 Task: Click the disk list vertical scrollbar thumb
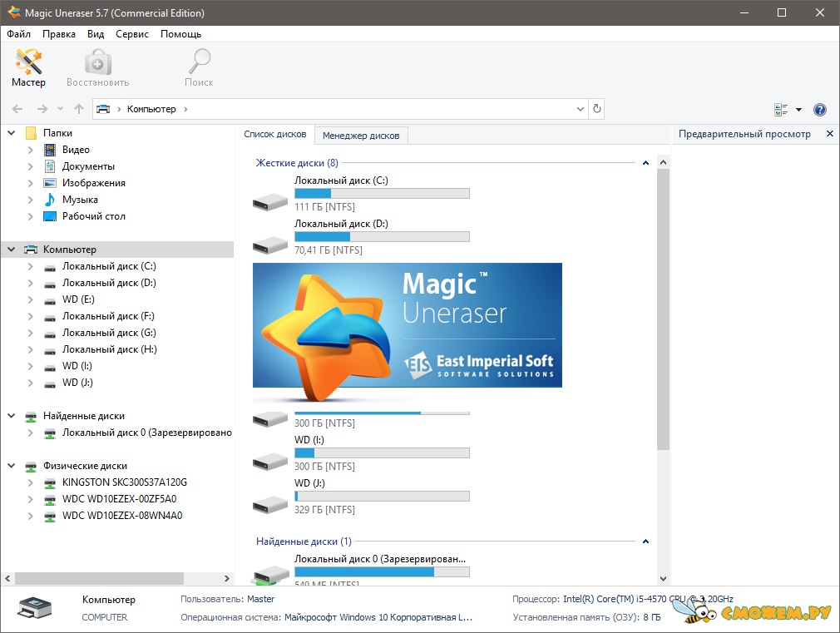point(663,310)
